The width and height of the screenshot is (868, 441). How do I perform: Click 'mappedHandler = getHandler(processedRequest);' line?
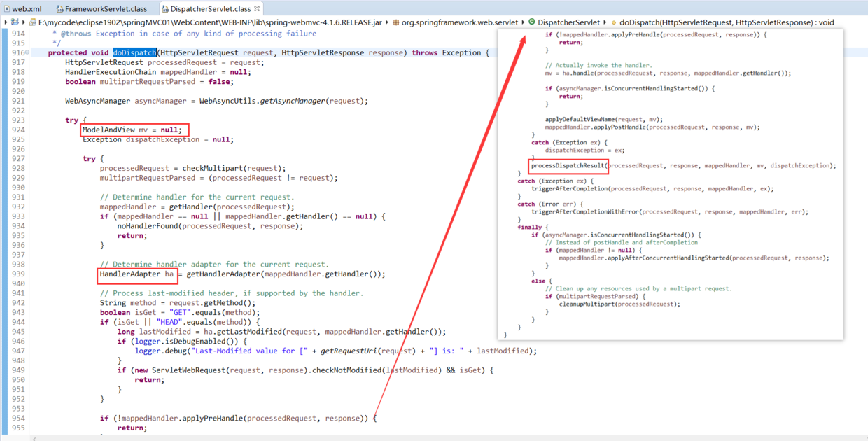point(197,206)
